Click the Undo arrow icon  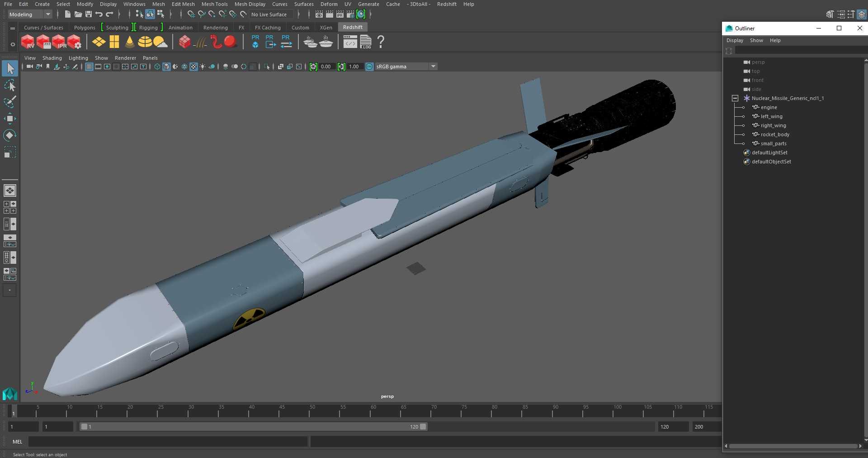(x=99, y=14)
